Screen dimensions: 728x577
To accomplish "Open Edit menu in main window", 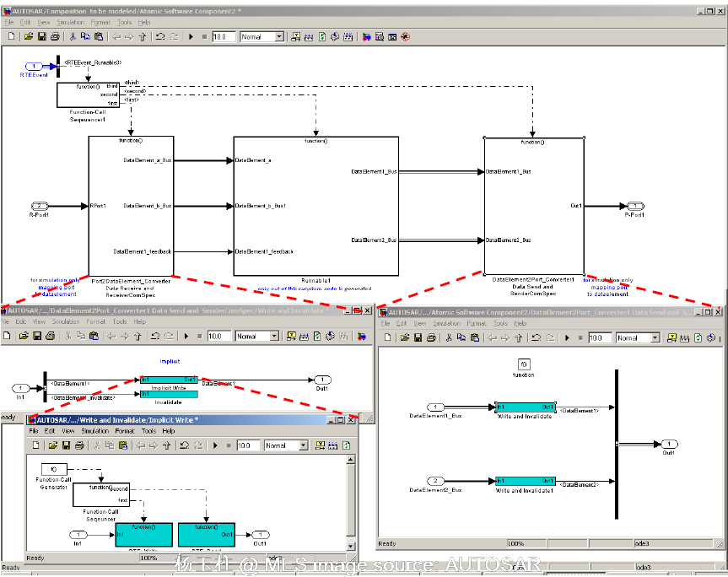I will point(25,22).
